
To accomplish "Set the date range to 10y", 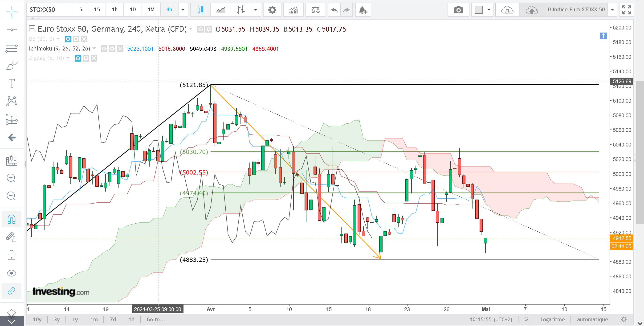I will [x=37, y=319].
